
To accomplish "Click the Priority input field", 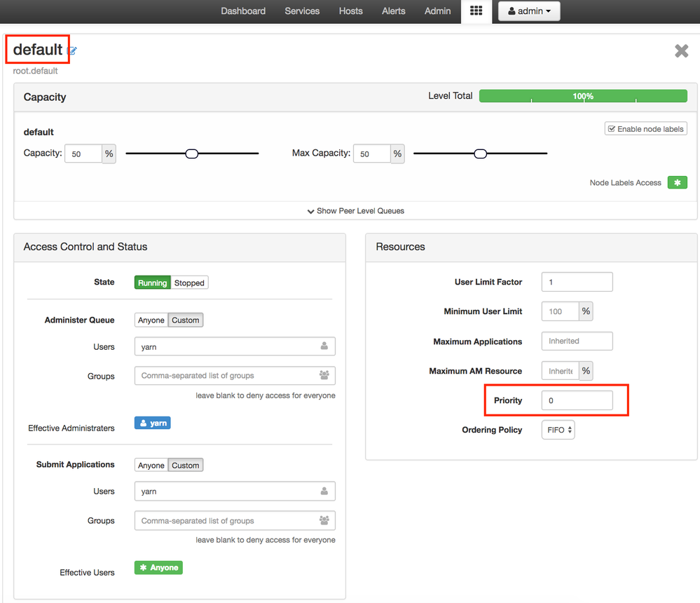I will (577, 400).
